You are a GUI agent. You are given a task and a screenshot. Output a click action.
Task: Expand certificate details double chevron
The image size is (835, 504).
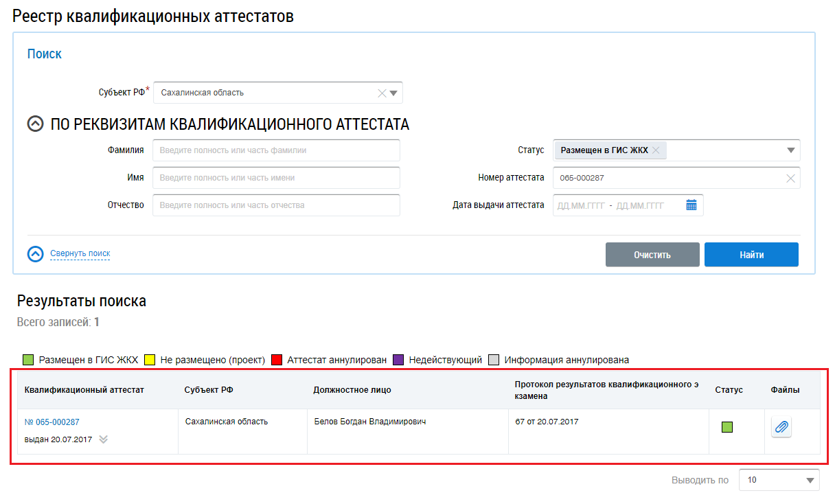[103, 439]
